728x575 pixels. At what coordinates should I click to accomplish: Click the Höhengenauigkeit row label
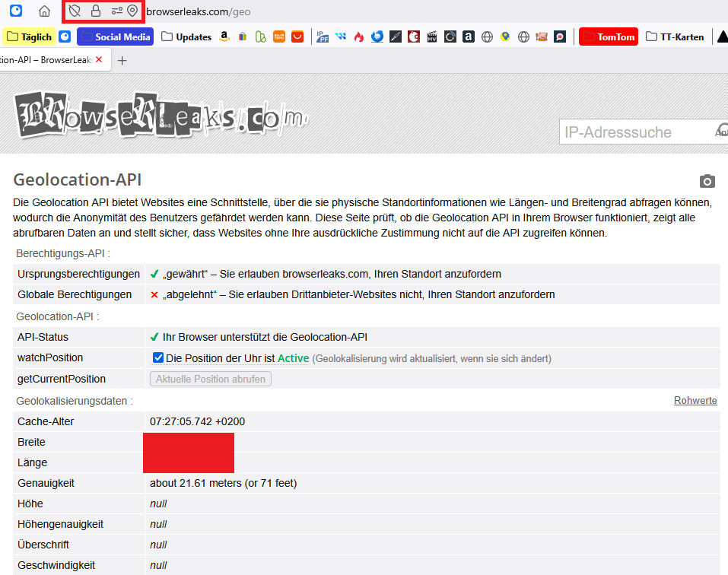60,524
